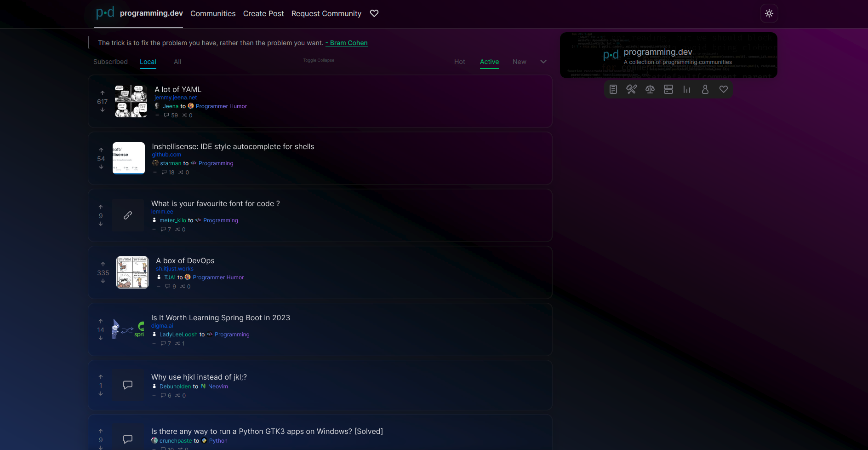The height and width of the screenshot is (450, 868).
Task: Collapse the Spring Boot post with its dash
Action: click(154, 344)
